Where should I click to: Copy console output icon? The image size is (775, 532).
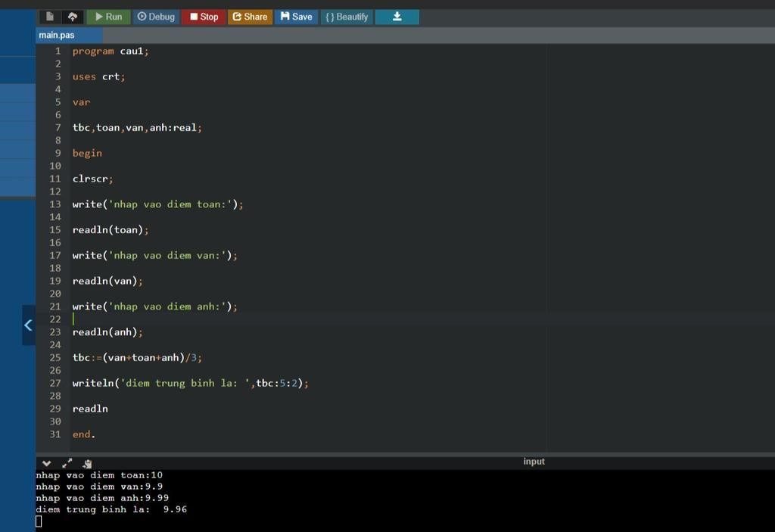tap(88, 464)
